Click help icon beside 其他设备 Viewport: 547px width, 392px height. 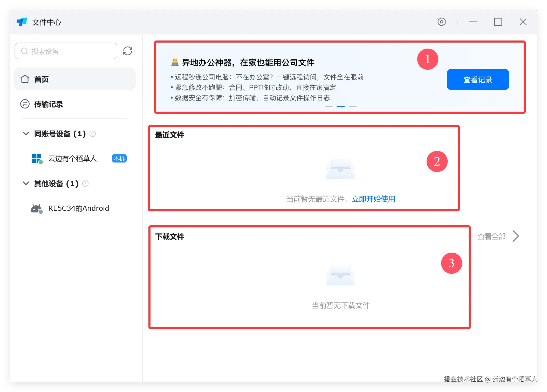(x=85, y=184)
